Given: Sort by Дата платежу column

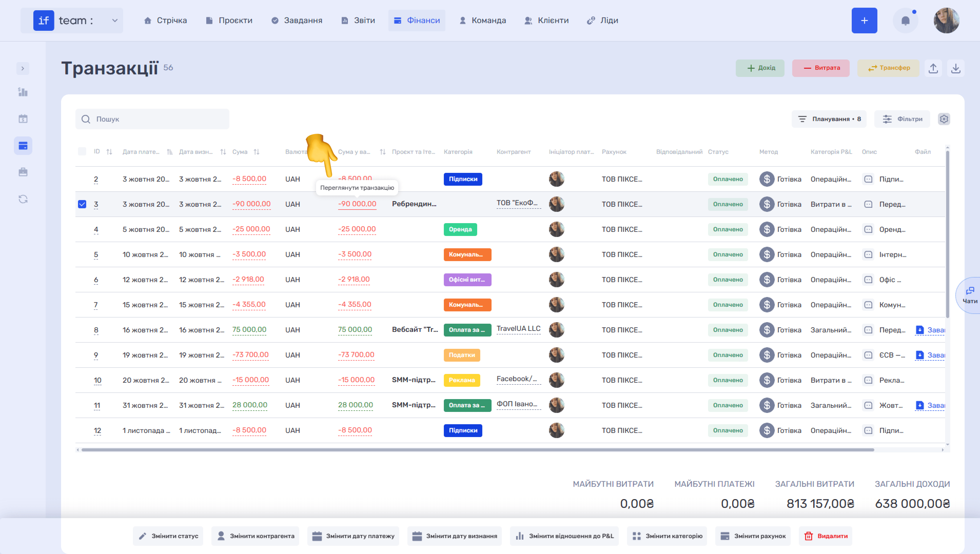Looking at the screenshot, I should [x=170, y=152].
